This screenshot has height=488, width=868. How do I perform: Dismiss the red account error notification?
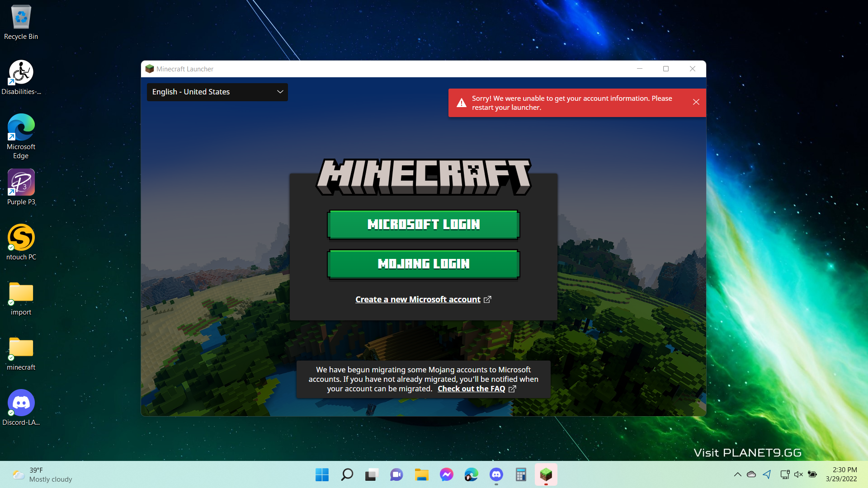coord(696,102)
